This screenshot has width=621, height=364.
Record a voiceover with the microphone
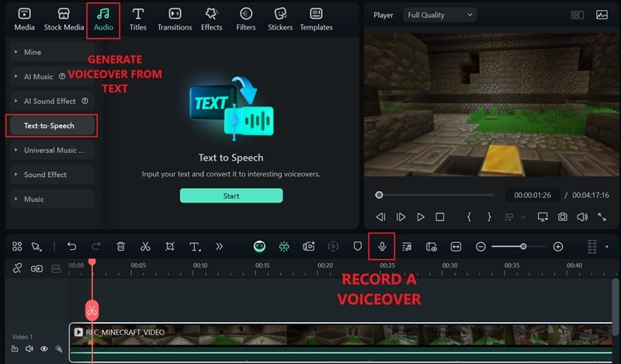(x=382, y=246)
